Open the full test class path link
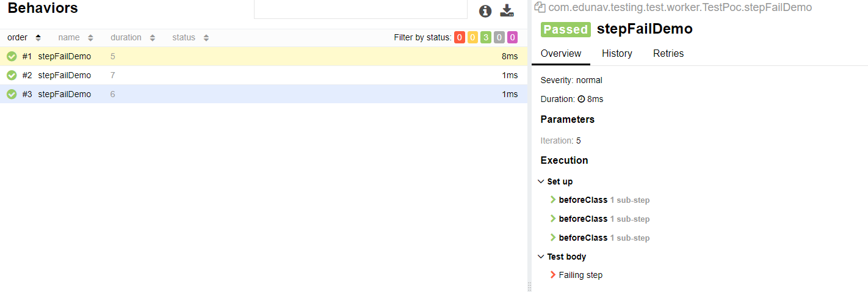Screen dimensions: 868x292 point(680,7)
